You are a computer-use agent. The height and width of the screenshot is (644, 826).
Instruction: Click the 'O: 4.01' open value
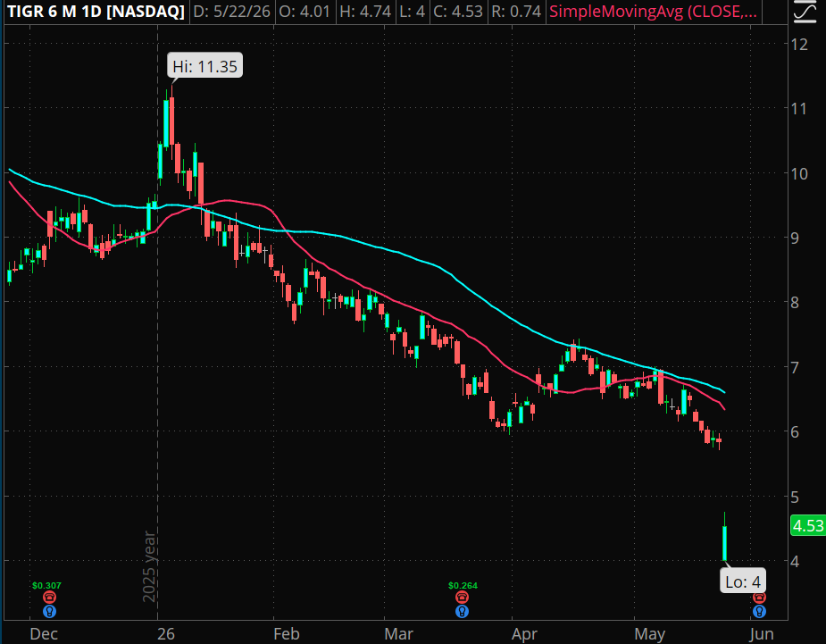coord(305,11)
